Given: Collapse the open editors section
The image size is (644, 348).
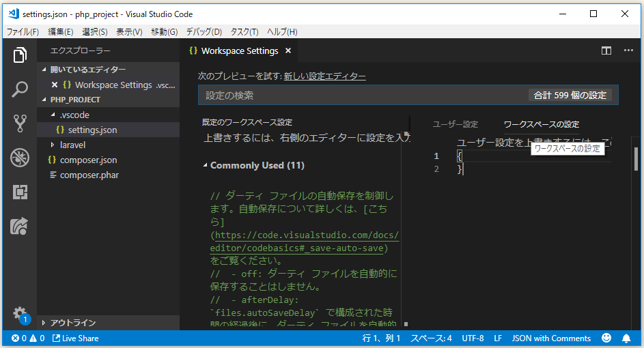Looking at the screenshot, I should point(44,70).
